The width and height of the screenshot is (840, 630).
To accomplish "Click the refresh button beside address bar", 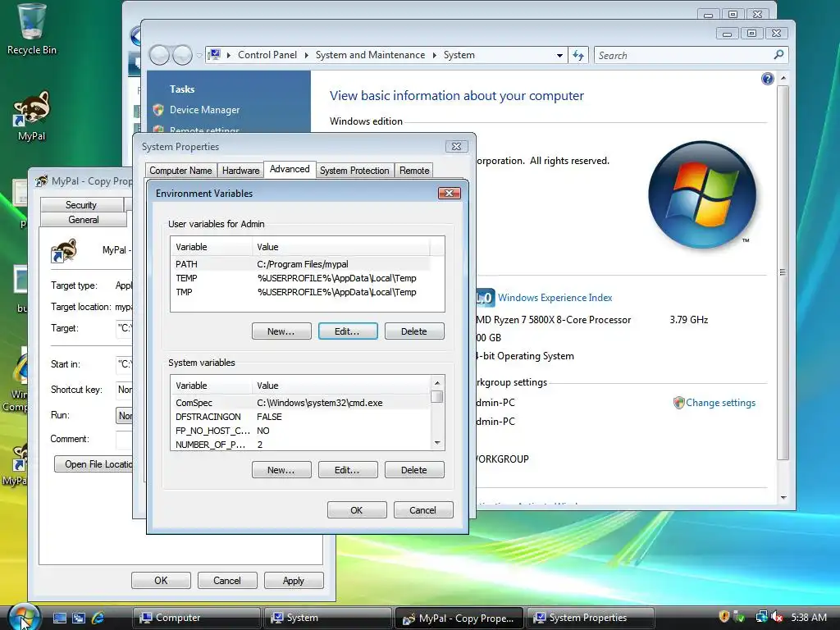I will (x=578, y=55).
